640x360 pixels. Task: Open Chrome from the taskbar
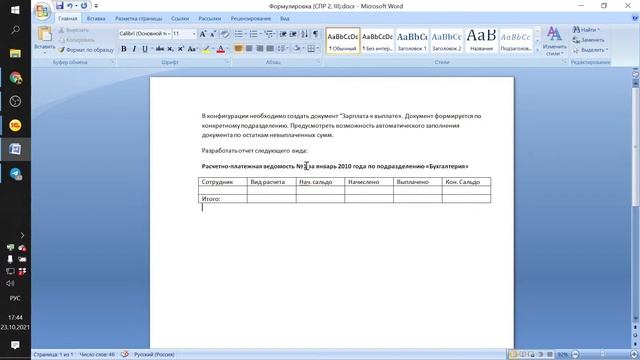coord(16,78)
